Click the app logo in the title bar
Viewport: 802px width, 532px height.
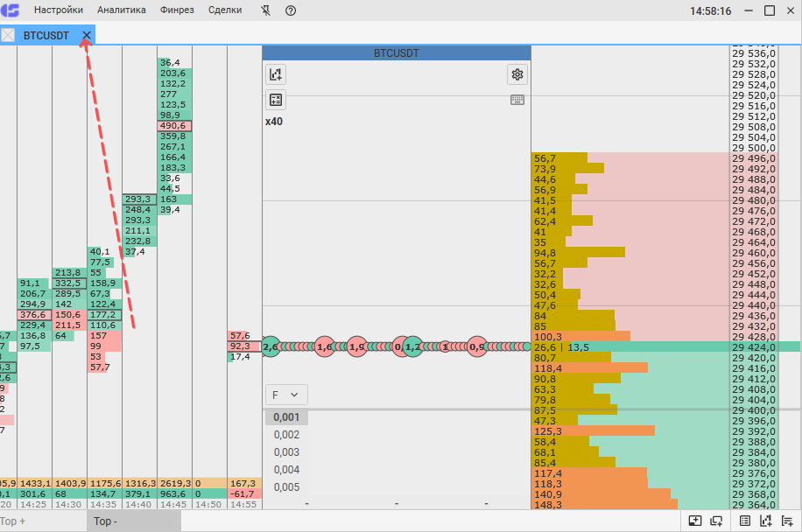click(10, 10)
